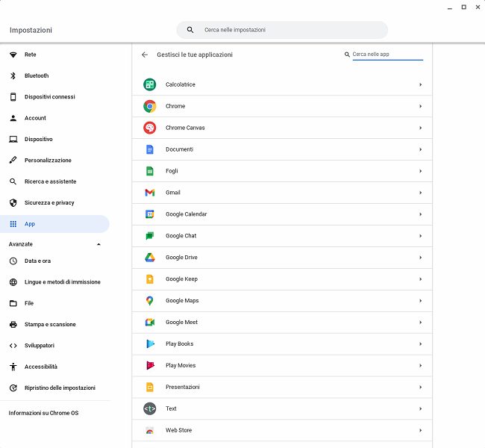This screenshot has height=448, width=485.
Task: Select the Google Meet icon
Action: 149,323
